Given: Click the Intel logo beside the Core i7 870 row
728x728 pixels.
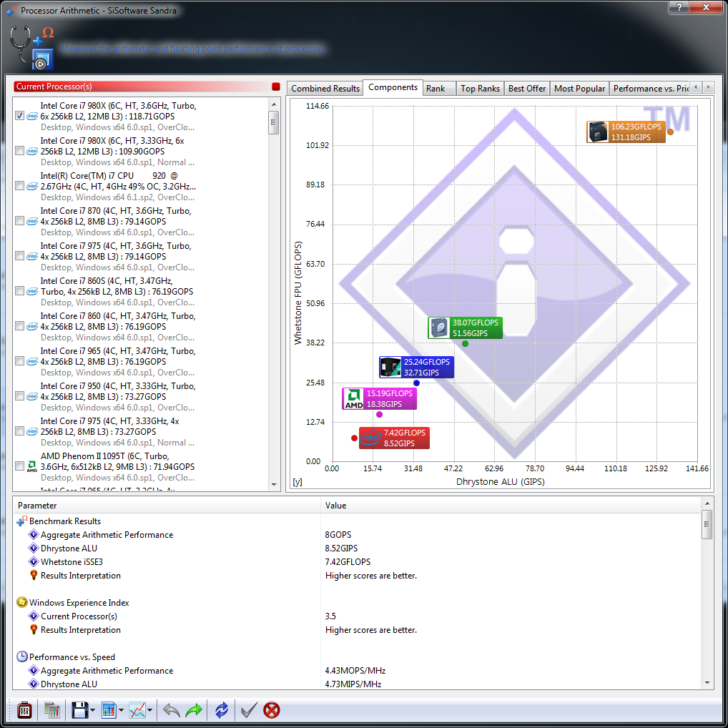Looking at the screenshot, I should 32,221.
